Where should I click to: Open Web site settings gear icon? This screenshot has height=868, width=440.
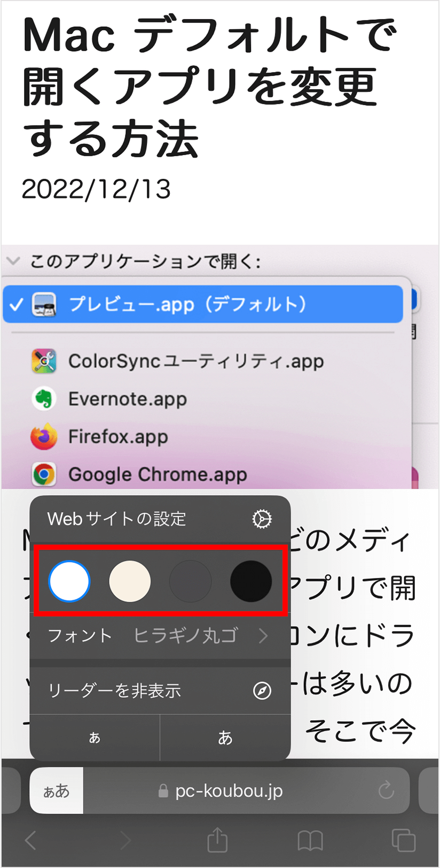pyautogui.click(x=262, y=519)
